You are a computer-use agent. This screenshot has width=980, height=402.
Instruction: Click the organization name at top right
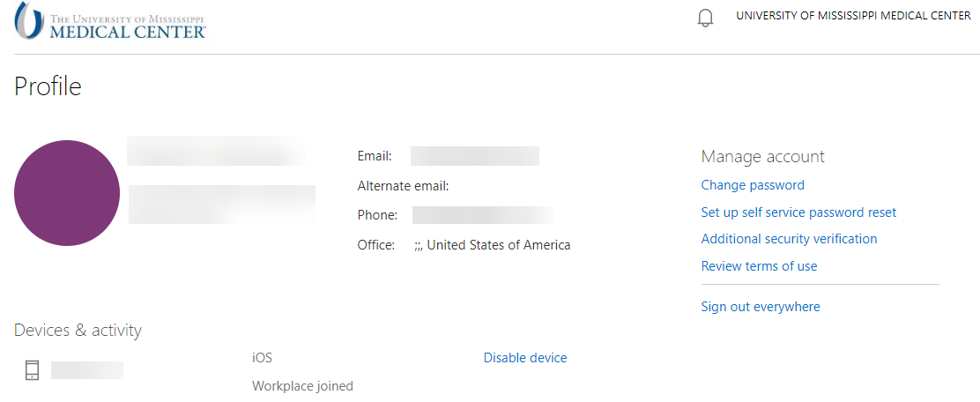853,16
